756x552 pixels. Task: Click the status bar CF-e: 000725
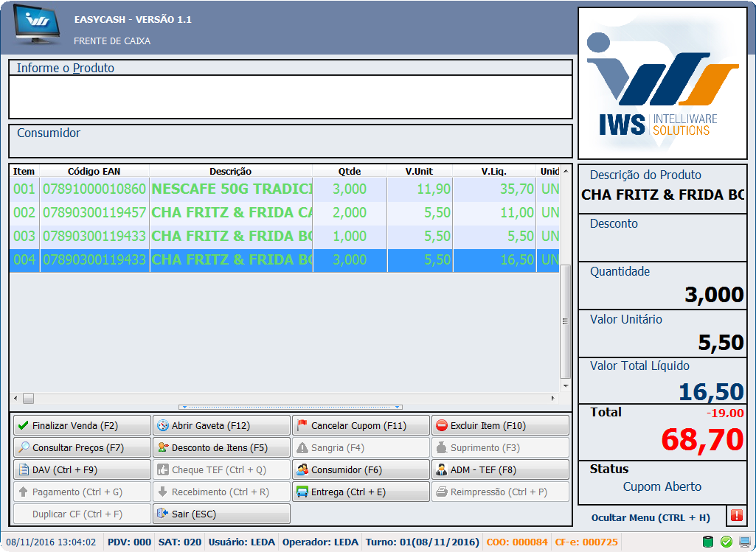pyautogui.click(x=586, y=542)
